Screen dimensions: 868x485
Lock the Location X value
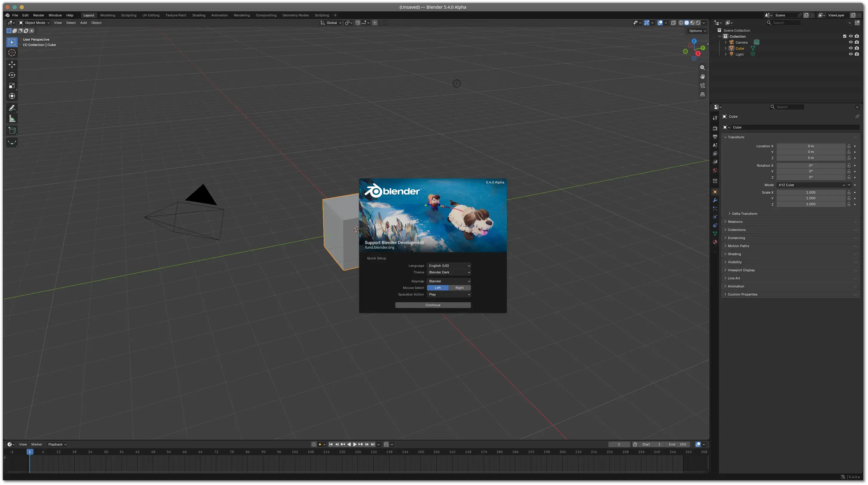[849, 146]
